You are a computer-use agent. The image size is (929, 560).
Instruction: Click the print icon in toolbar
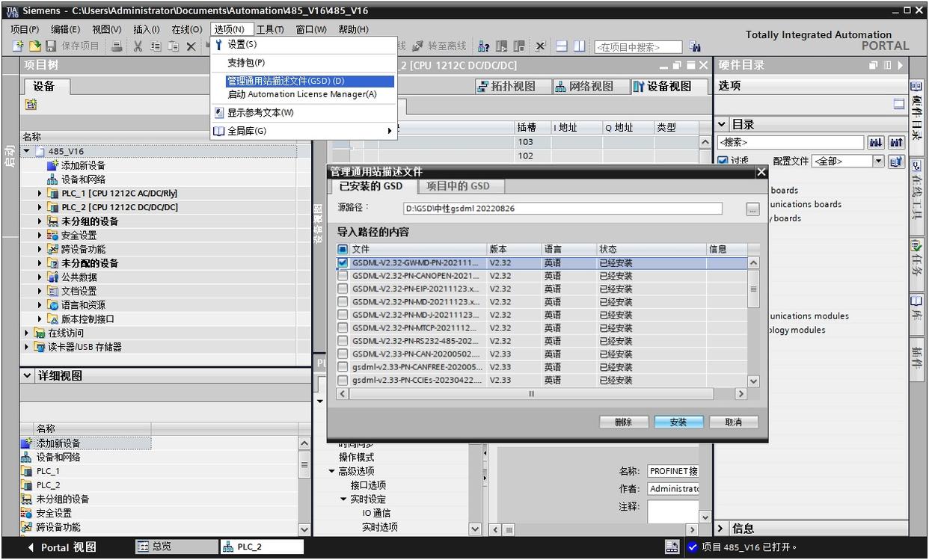click(x=118, y=46)
